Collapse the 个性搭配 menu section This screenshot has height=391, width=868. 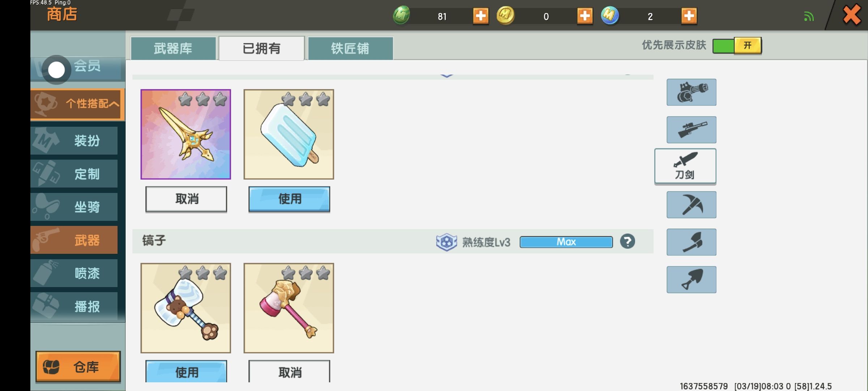pyautogui.click(x=77, y=104)
